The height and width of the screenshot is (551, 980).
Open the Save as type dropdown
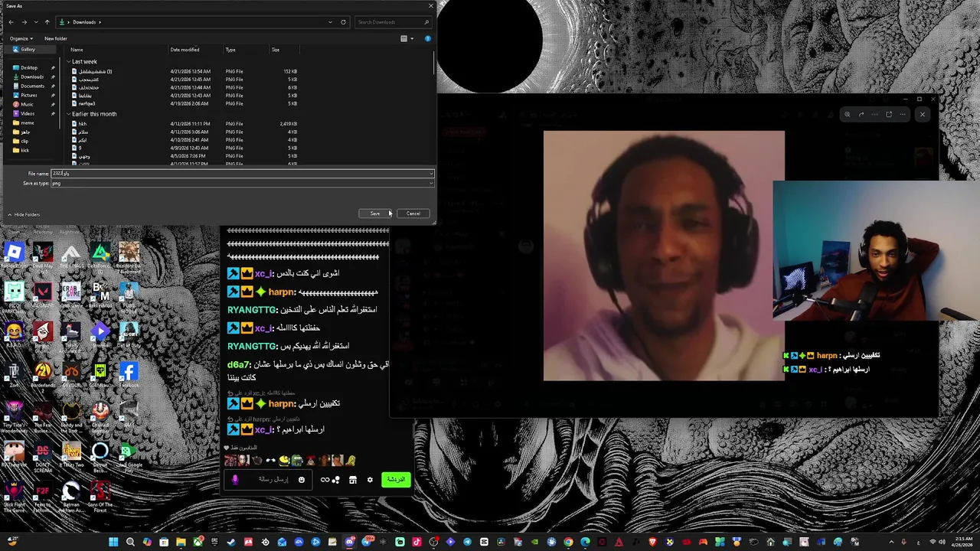click(x=242, y=184)
